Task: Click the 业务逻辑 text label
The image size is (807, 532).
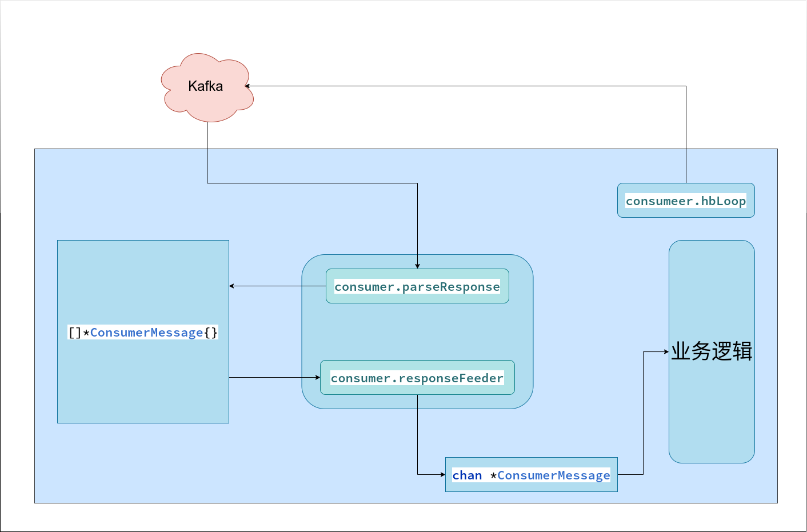Action: [x=712, y=351]
